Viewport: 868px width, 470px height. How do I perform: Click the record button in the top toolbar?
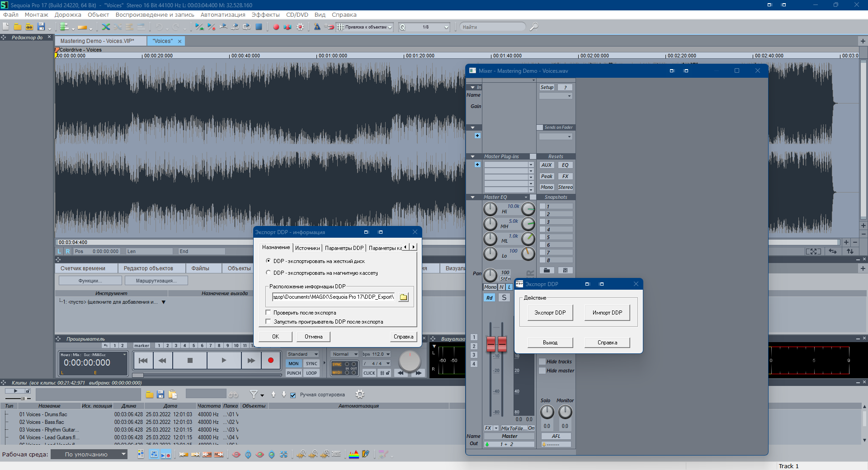276,27
